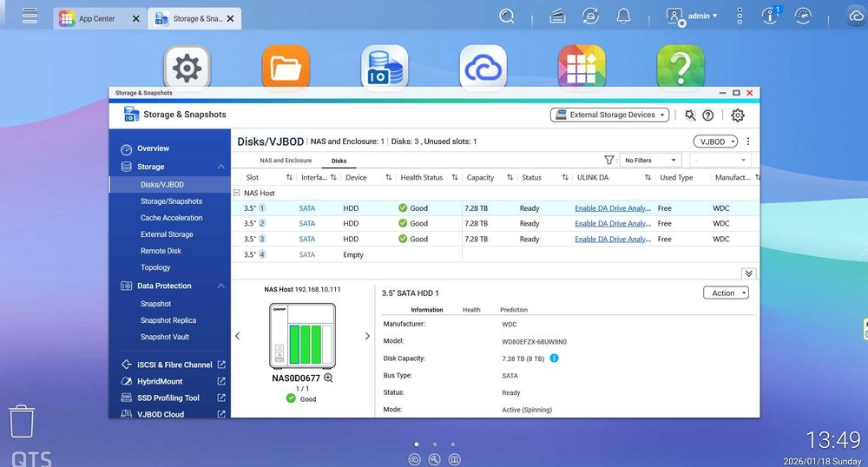Open the admin user menu
Viewport: 868px width, 467px height.
pos(692,16)
